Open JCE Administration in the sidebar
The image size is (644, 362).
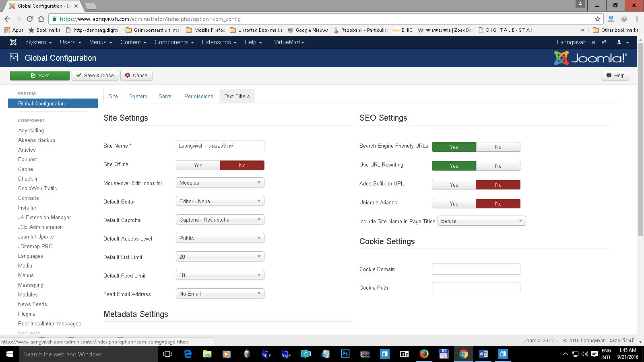(x=40, y=227)
